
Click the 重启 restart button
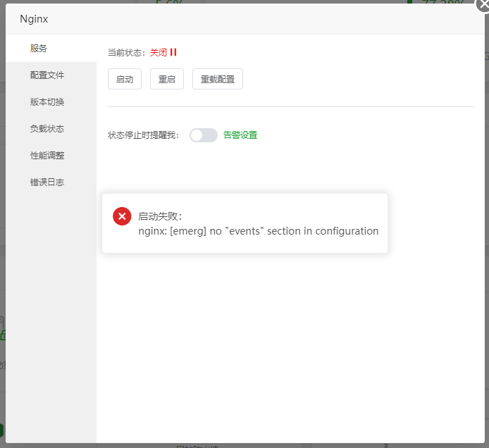(x=167, y=79)
